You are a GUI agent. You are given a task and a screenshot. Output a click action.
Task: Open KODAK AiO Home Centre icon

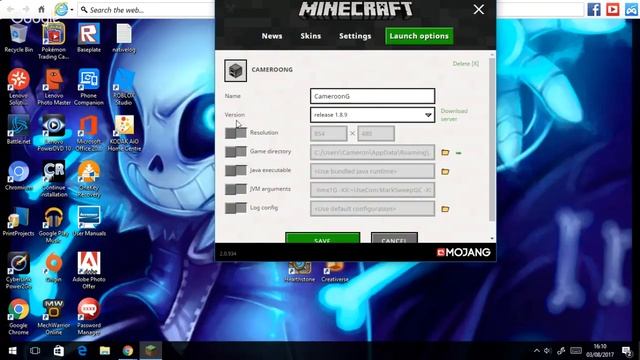pyautogui.click(x=124, y=133)
